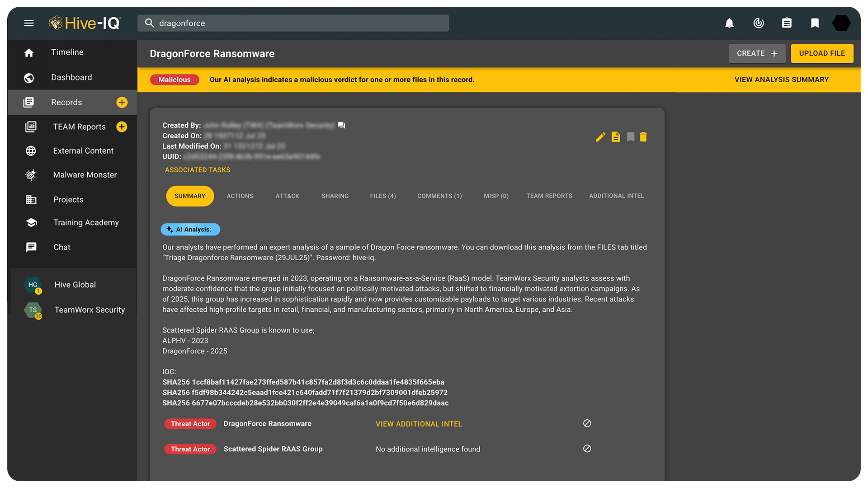Viewport: 868px width, 488px height.
Task: Click the block icon beside DragonForce Ransomware row
Action: click(587, 423)
